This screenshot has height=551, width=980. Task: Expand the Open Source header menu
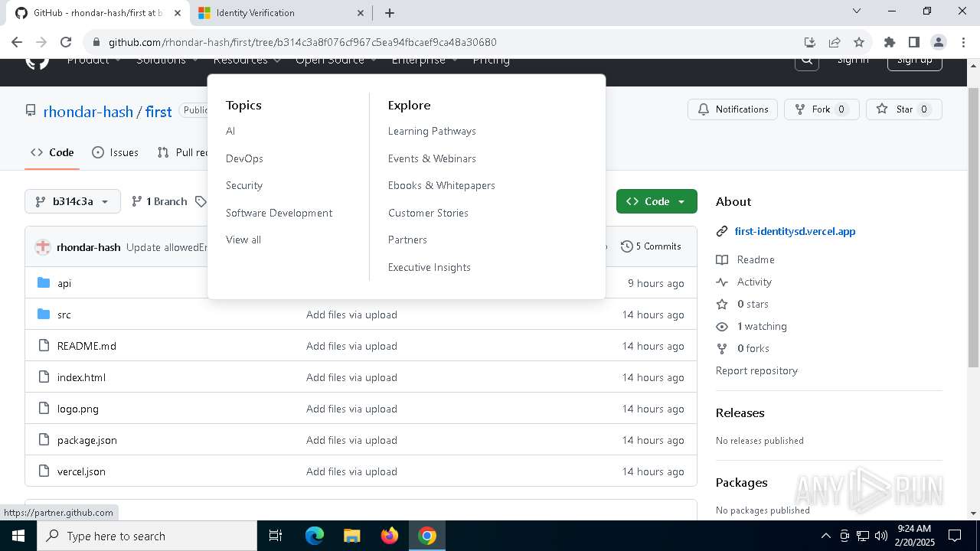(x=336, y=61)
